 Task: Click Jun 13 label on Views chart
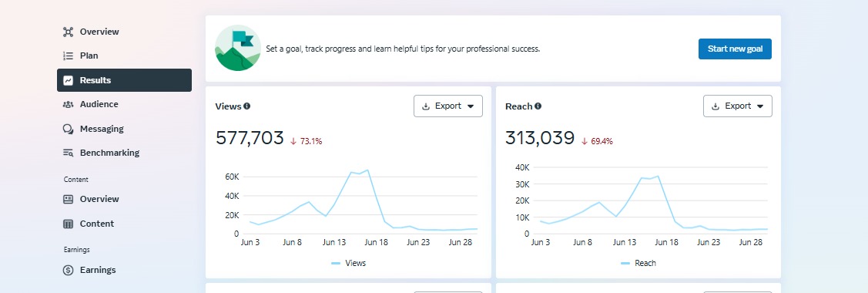[x=333, y=242]
